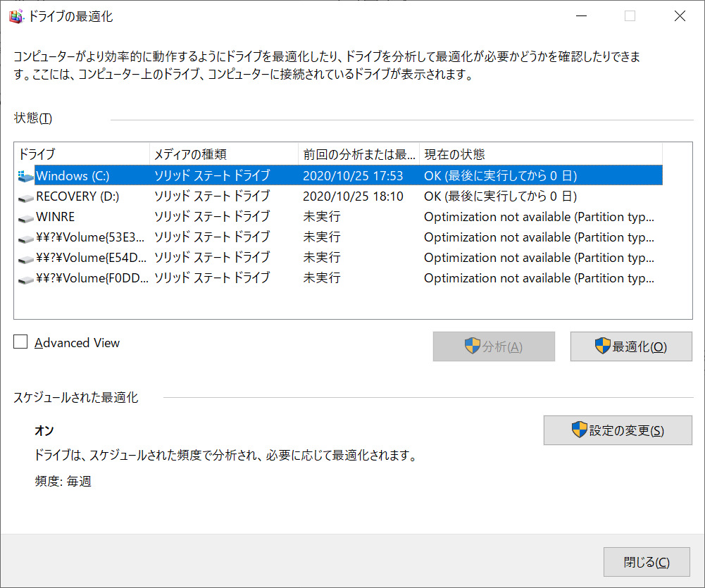This screenshot has height=588, width=705.
Task: Click WINRE row's Optimization not available text
Action: point(539,217)
